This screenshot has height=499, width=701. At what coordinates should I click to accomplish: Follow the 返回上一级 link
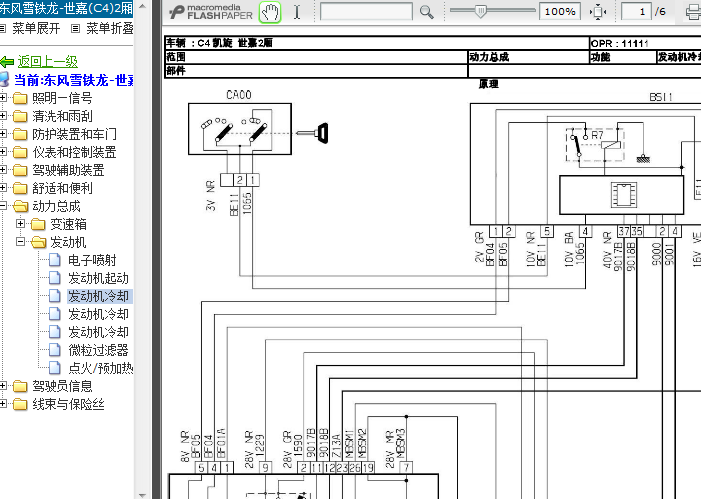coord(48,62)
